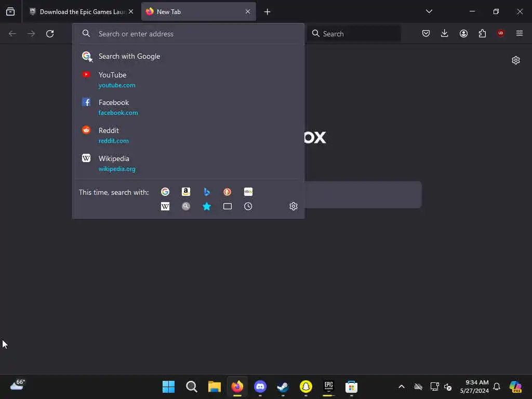Image resolution: width=532 pixels, height=399 pixels.
Task: Close the Epic Games Launcher tab
Action: [131, 11]
